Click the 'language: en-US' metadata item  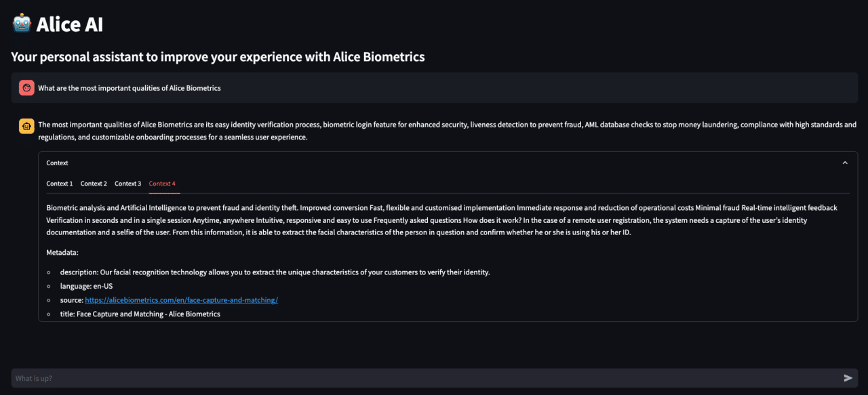point(86,286)
